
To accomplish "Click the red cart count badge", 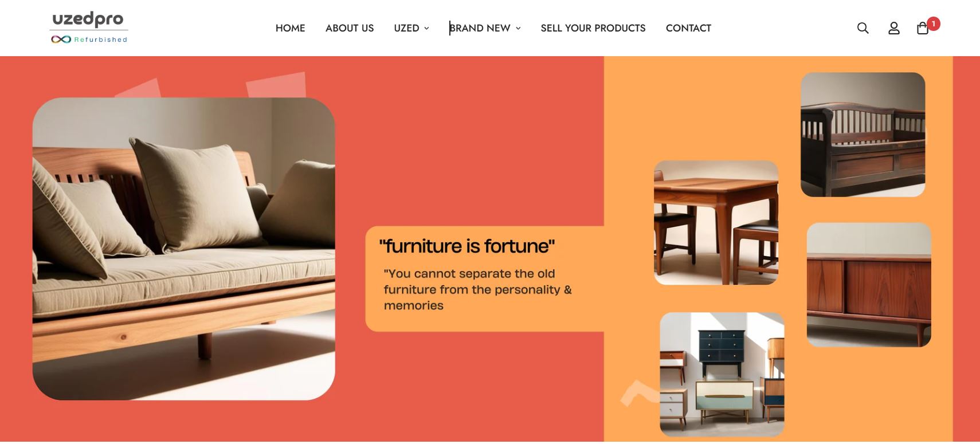I will 933,23.
